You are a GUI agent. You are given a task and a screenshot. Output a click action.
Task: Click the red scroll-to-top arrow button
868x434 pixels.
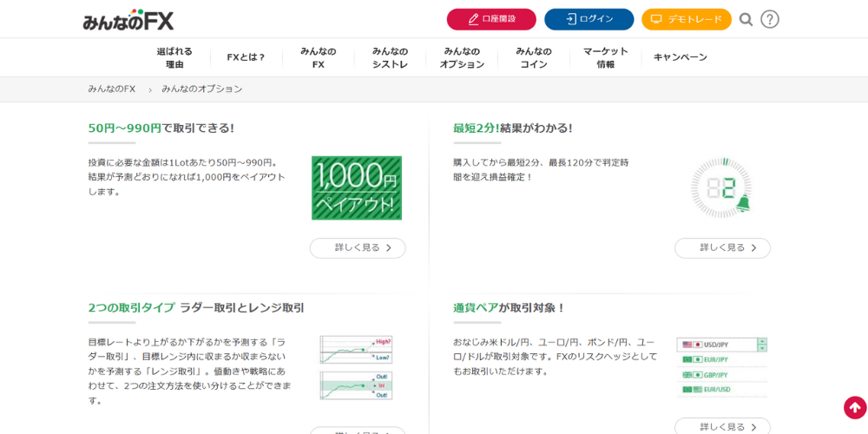[855, 407]
